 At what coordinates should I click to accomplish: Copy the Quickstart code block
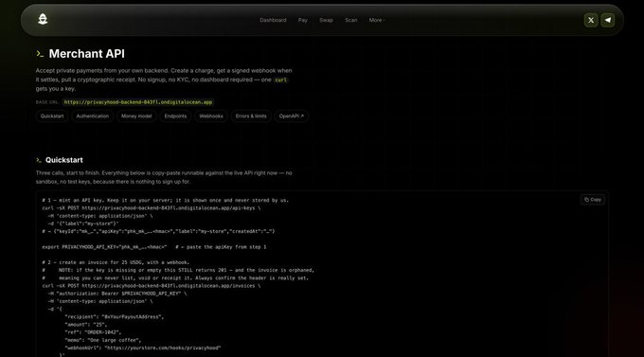click(593, 200)
